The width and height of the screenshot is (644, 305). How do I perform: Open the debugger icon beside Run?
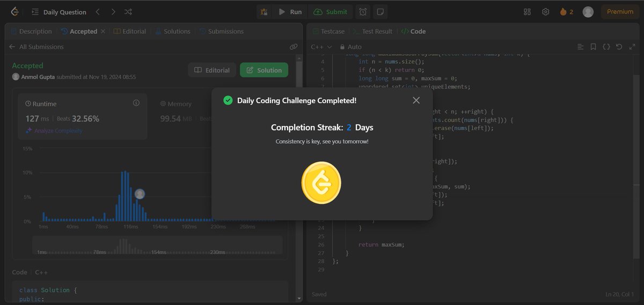[x=264, y=12]
